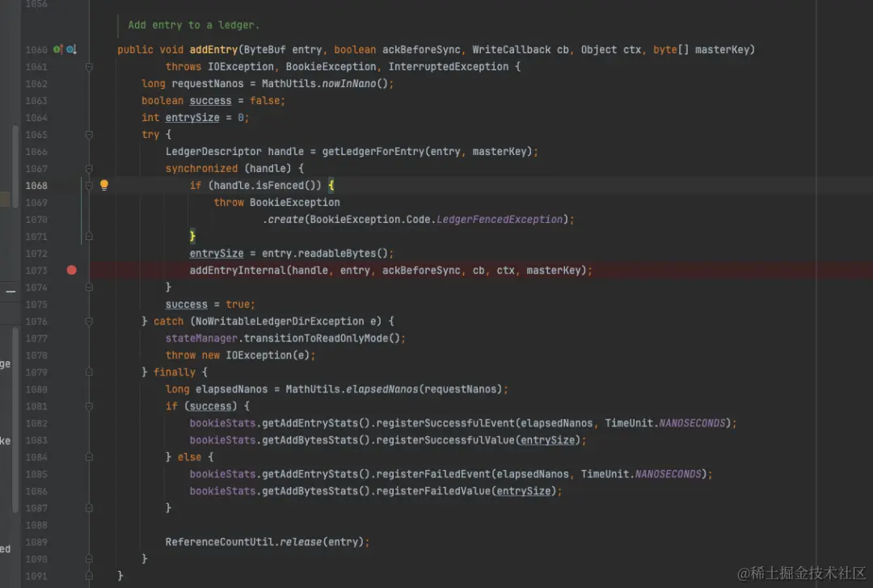
Task: Click the minimize dash icon in the left panel
Action: [11, 291]
